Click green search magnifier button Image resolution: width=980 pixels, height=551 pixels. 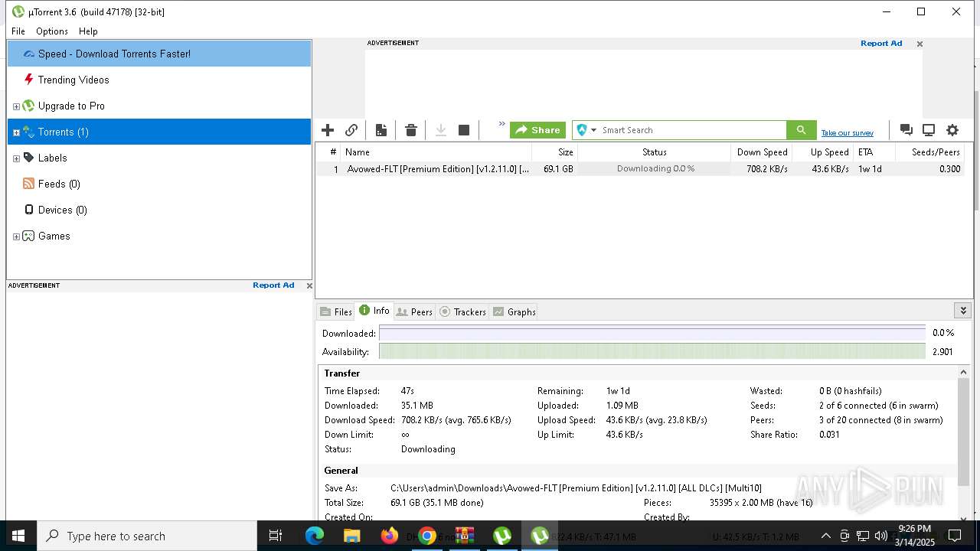801,130
